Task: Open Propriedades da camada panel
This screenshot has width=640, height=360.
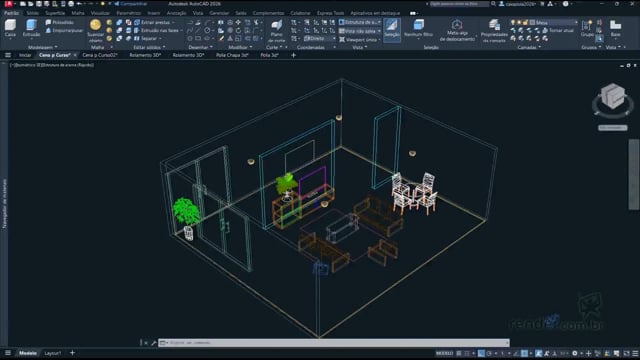Action: pyautogui.click(x=494, y=31)
